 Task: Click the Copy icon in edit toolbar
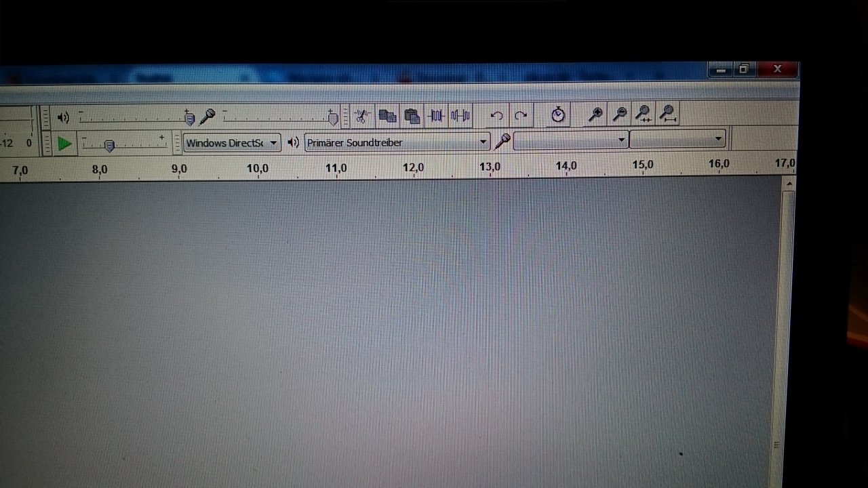[x=387, y=116]
